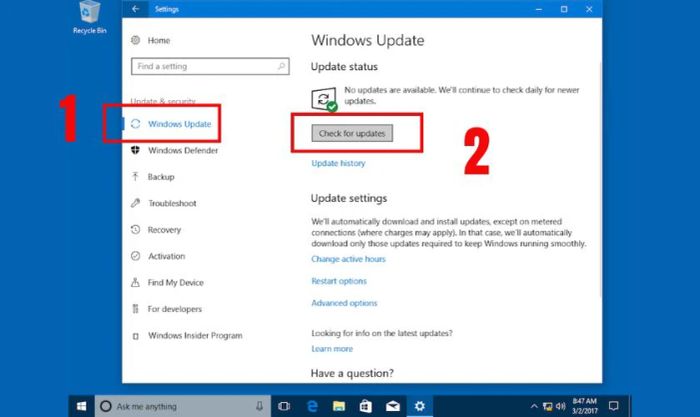This screenshot has height=417, width=700.
Task: Click the Ask me anything search box
Action: pyautogui.click(x=182, y=406)
